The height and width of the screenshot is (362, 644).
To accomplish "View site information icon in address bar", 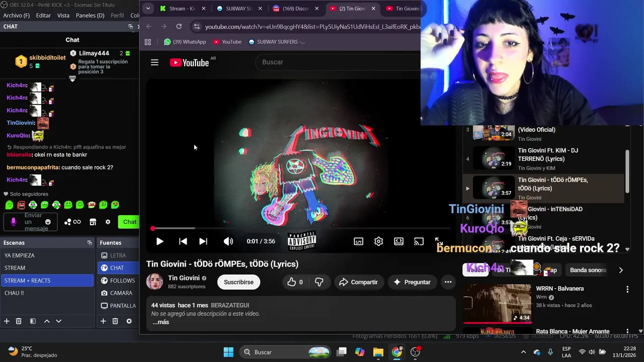I will [197, 27].
